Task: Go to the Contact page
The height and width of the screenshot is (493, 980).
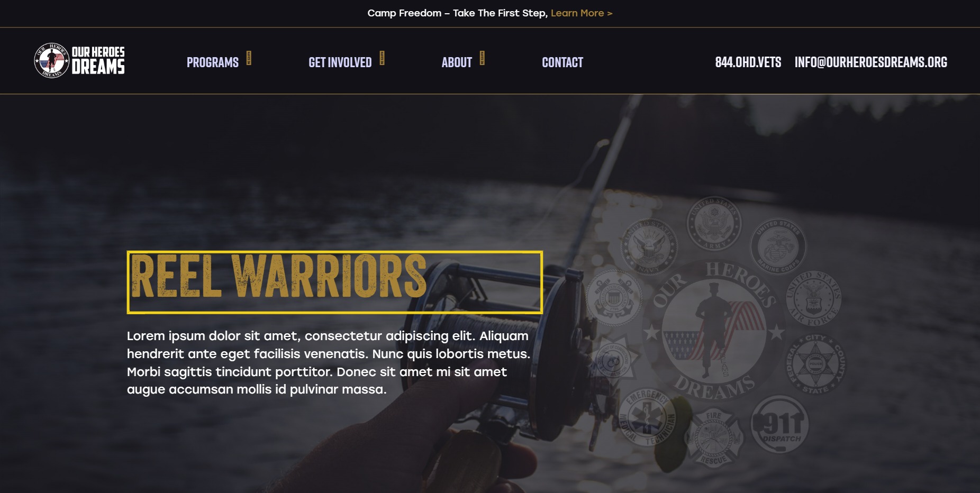Action: coord(562,62)
